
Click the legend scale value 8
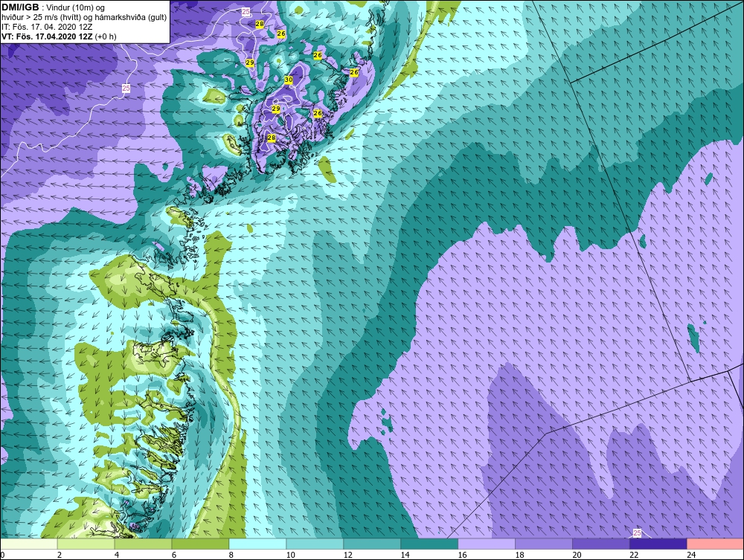[x=231, y=555]
